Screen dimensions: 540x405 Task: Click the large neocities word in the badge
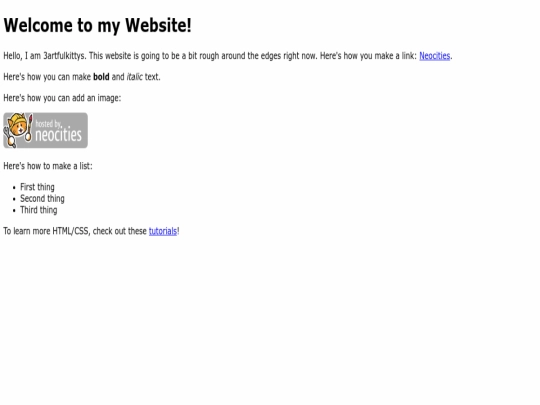tap(59, 135)
